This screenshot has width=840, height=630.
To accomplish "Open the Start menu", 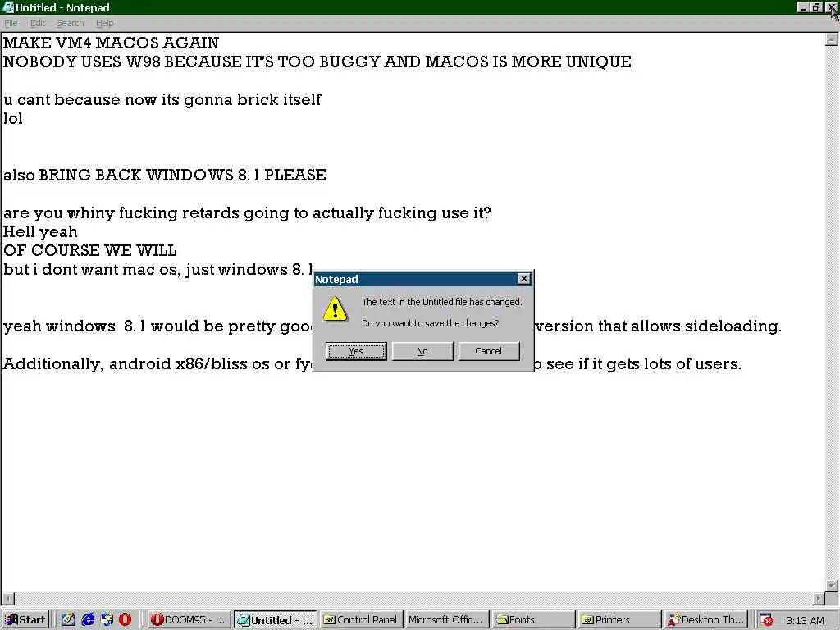I will tap(25, 620).
